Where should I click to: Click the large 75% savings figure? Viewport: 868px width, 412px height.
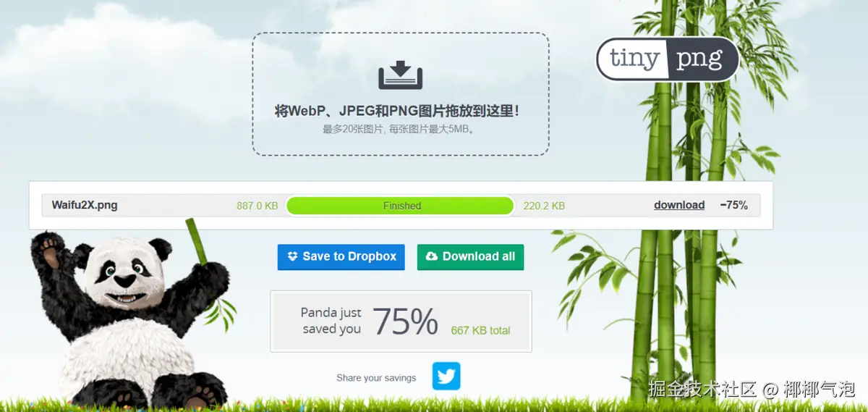[x=405, y=321]
